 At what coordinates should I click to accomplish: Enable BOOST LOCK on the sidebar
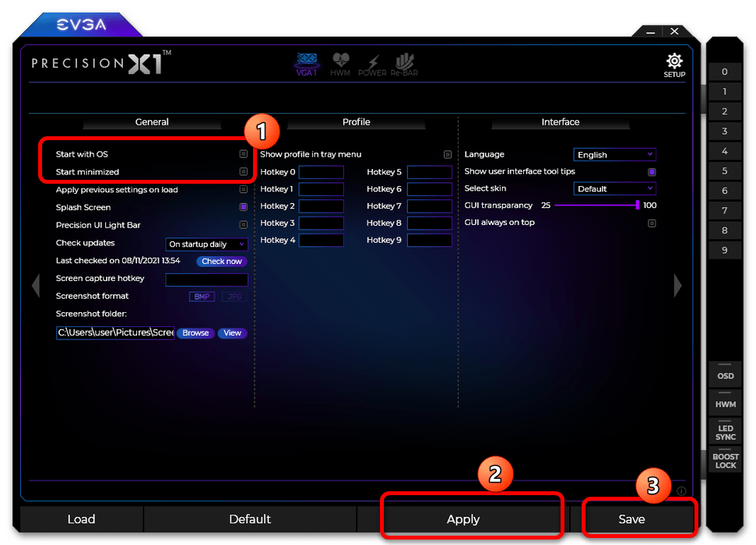(725, 459)
